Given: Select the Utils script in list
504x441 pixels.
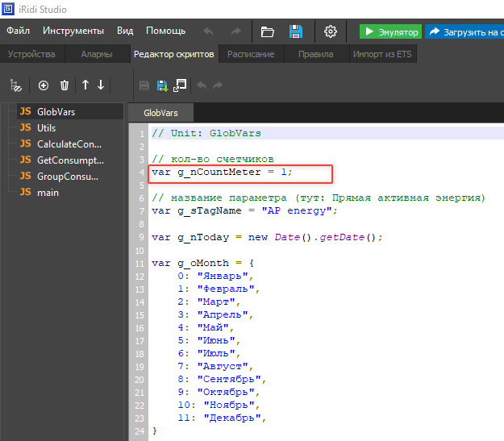Looking at the screenshot, I should pyautogui.click(x=46, y=128).
